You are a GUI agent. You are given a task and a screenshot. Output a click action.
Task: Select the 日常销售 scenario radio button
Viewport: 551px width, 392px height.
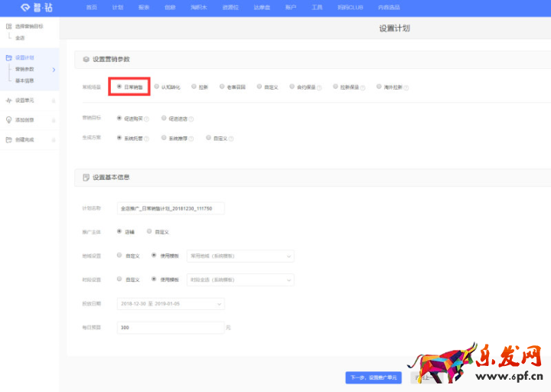(x=119, y=87)
